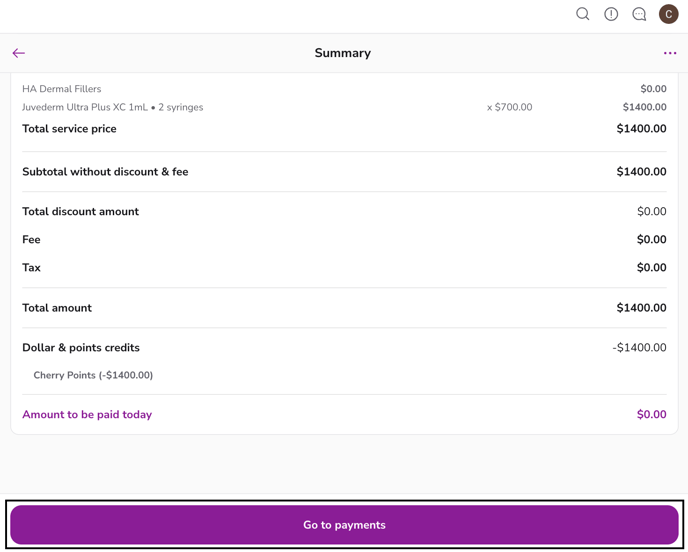Click the Total amount label

point(57,308)
